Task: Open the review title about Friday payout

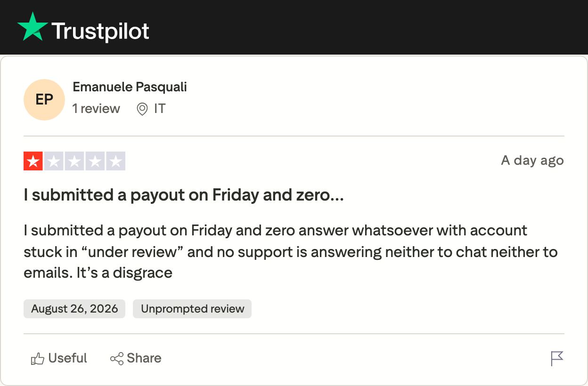Action: coord(184,195)
